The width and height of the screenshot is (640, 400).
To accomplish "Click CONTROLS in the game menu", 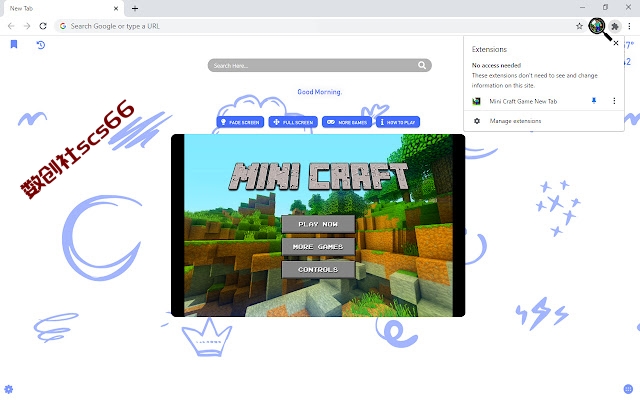I will [318, 269].
